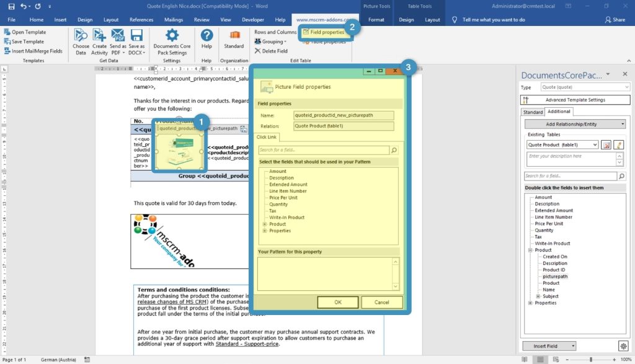
Task: Open the Grouping dropdown
Action: coord(270,42)
